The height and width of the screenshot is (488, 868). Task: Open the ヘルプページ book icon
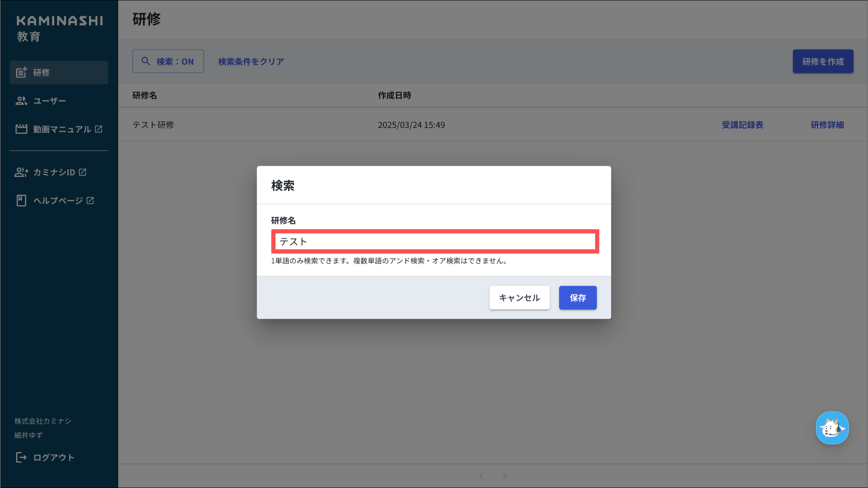coord(21,201)
